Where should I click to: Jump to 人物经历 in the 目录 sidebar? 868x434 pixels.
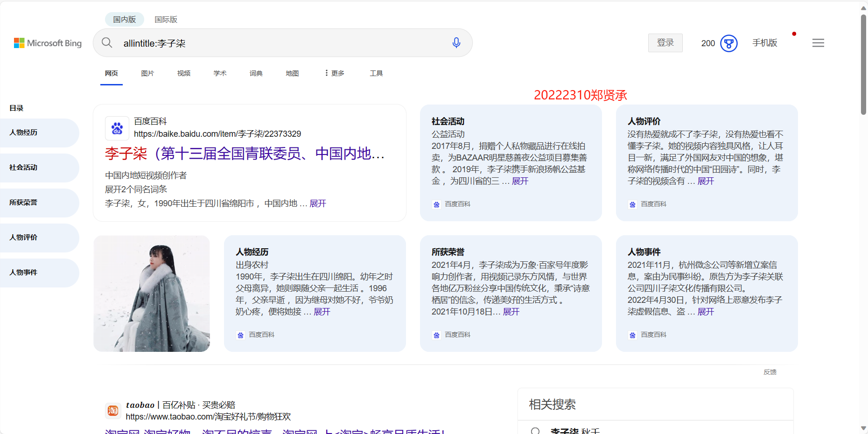(x=39, y=133)
